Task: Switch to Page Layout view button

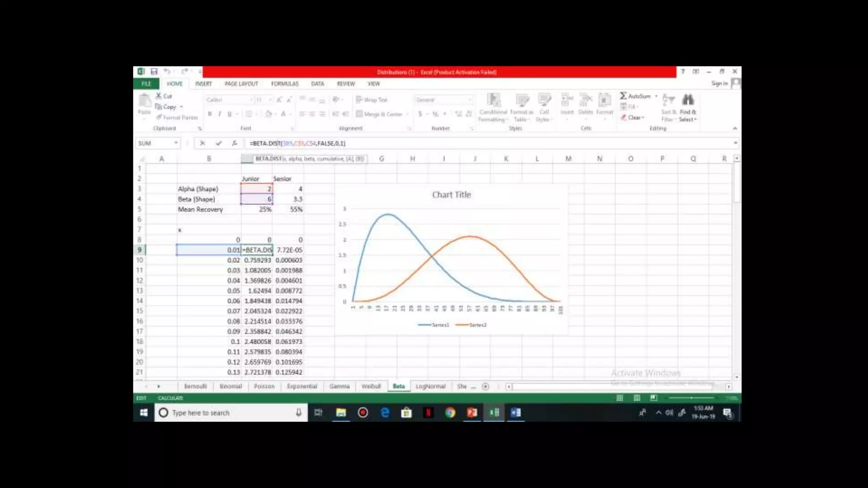Action: pyautogui.click(x=637, y=398)
